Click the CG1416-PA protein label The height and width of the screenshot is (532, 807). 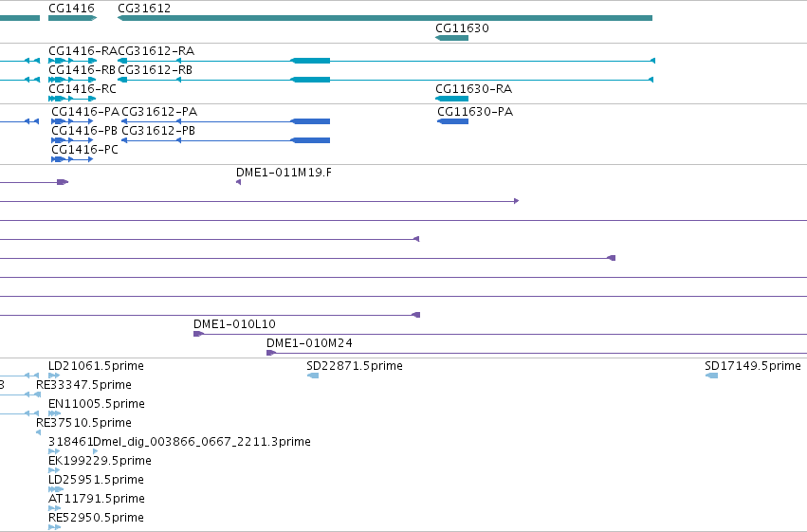(x=85, y=112)
